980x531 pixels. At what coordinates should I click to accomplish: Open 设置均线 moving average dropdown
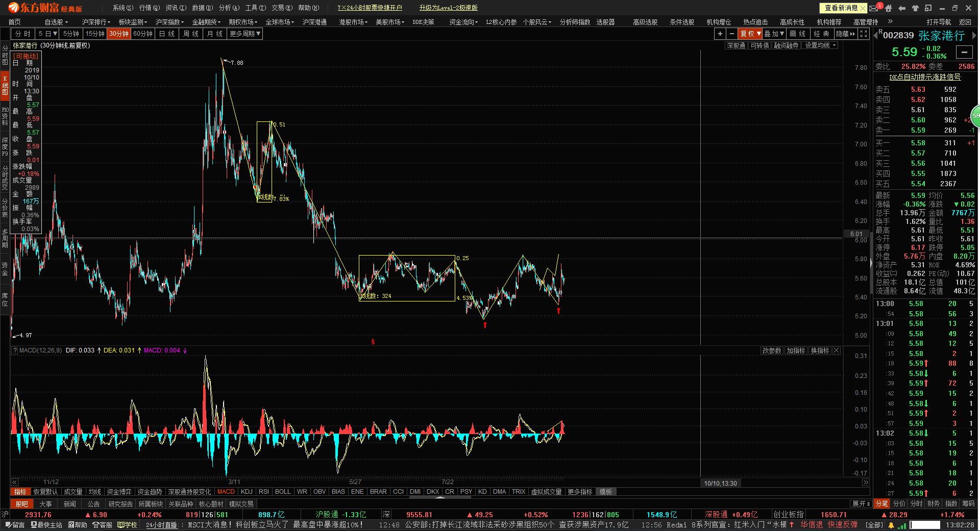[820, 45]
